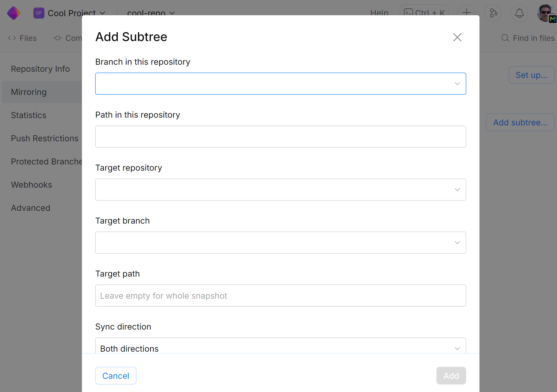This screenshot has height=392, width=557.
Task: Open the Ctrl + K command palette button
Action: 424,12
